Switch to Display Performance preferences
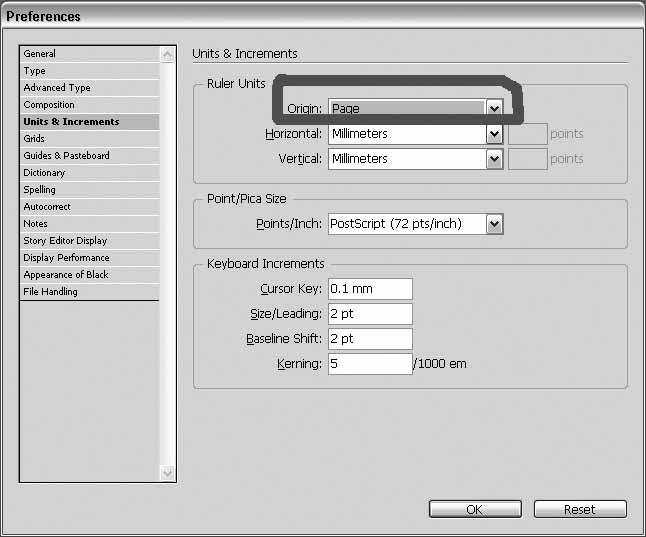This screenshot has height=537, width=646. tap(89, 258)
